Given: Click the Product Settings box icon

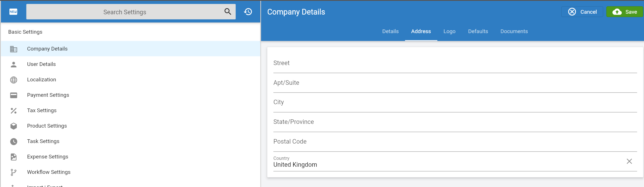Looking at the screenshot, I should pos(13,126).
